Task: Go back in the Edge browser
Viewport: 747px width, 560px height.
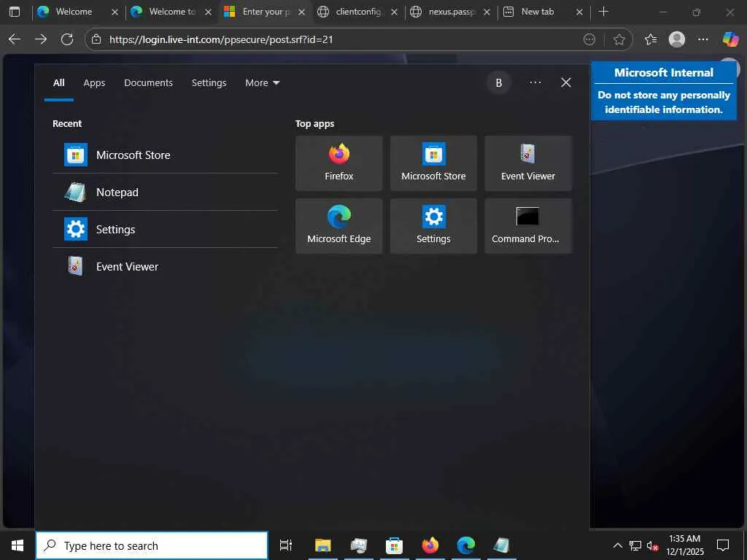Action: [x=15, y=39]
